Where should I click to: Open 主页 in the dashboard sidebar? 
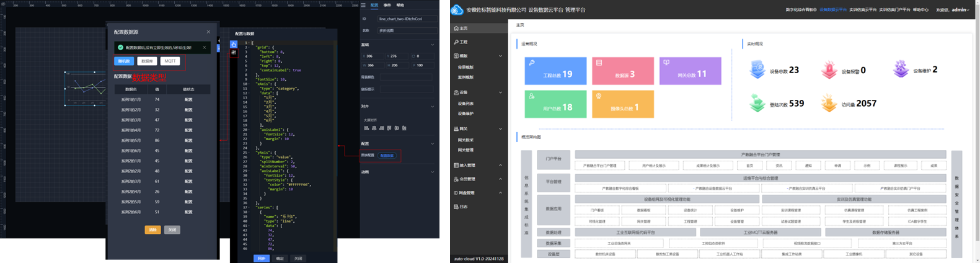pyautogui.click(x=479, y=28)
